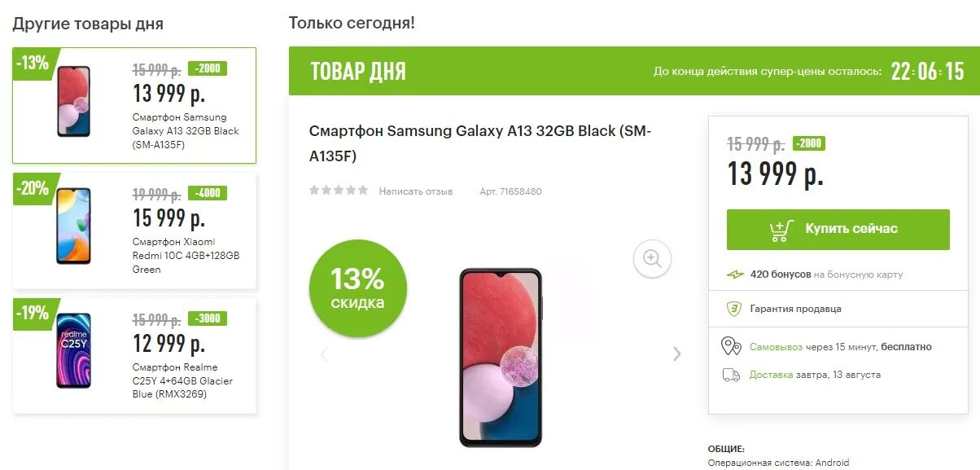The image size is (980, 470).
Task: Click the shopping cart icon in buy button
Action: coord(781,231)
